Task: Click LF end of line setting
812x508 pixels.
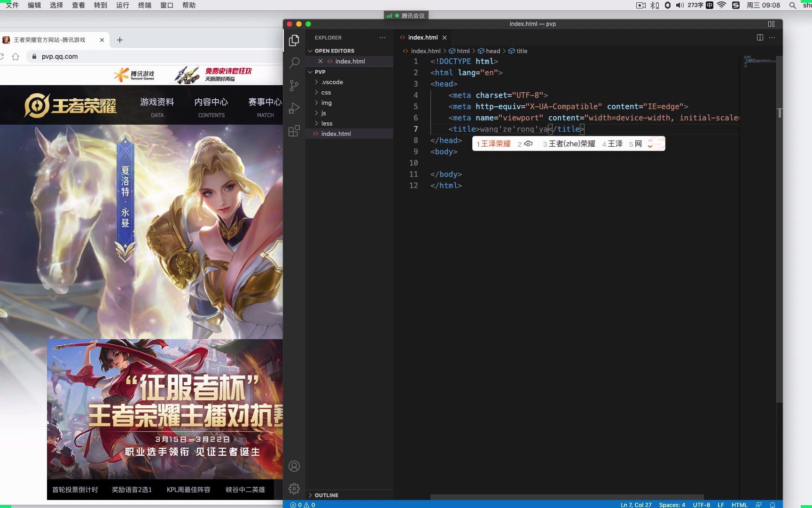Action: click(720, 505)
